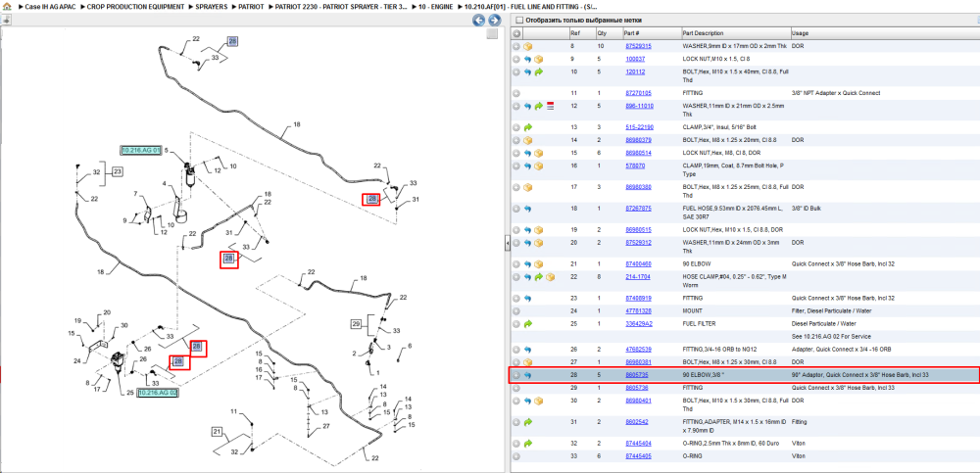
Task: Open 'CROP PRODUCTION EQUIPMENT' breadcrumb
Action: (135, 6)
